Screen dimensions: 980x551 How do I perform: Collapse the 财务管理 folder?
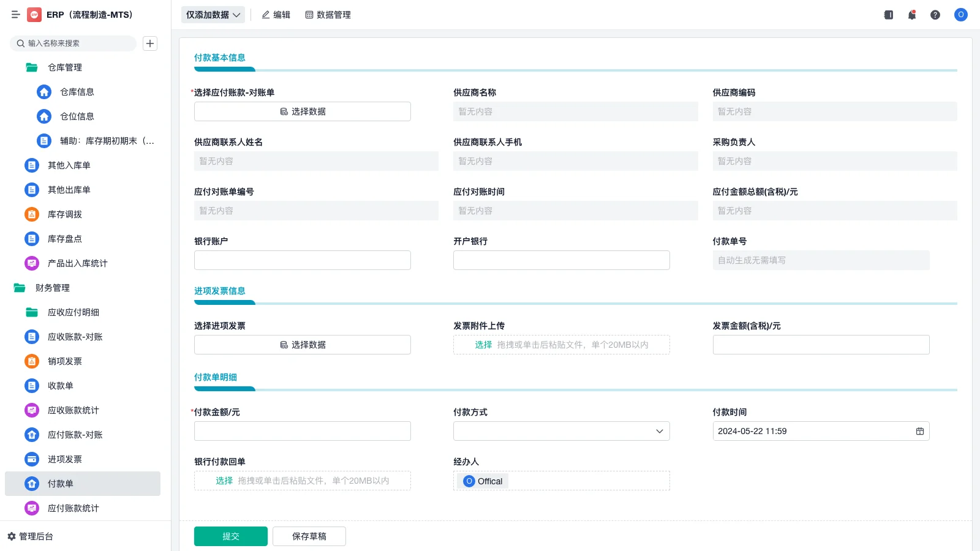coord(20,288)
